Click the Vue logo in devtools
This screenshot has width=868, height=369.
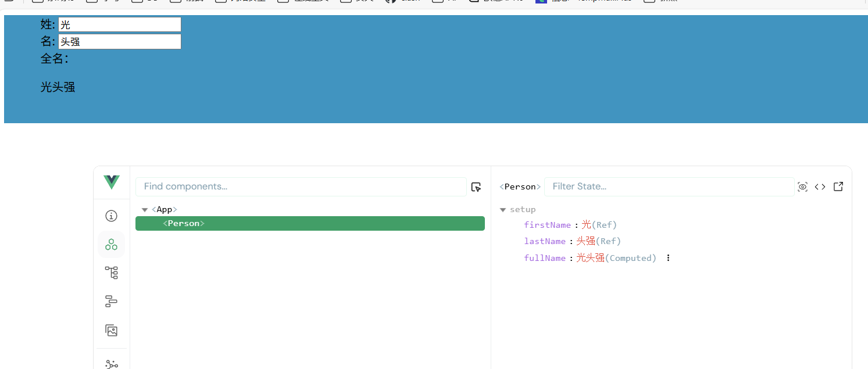[x=111, y=182]
